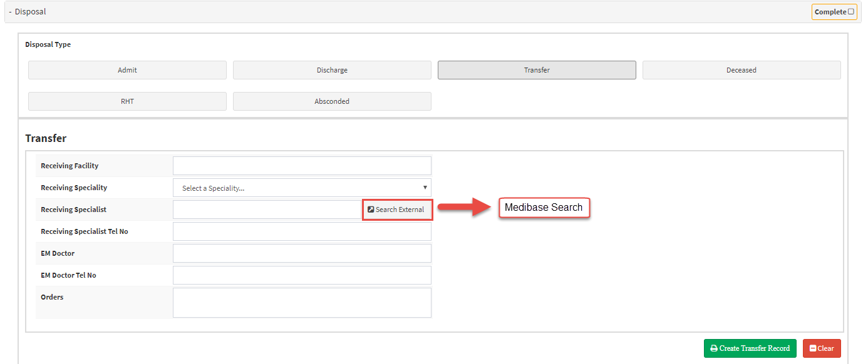Select the Discharge disposal type
This screenshot has width=868, height=364.
(332, 70)
